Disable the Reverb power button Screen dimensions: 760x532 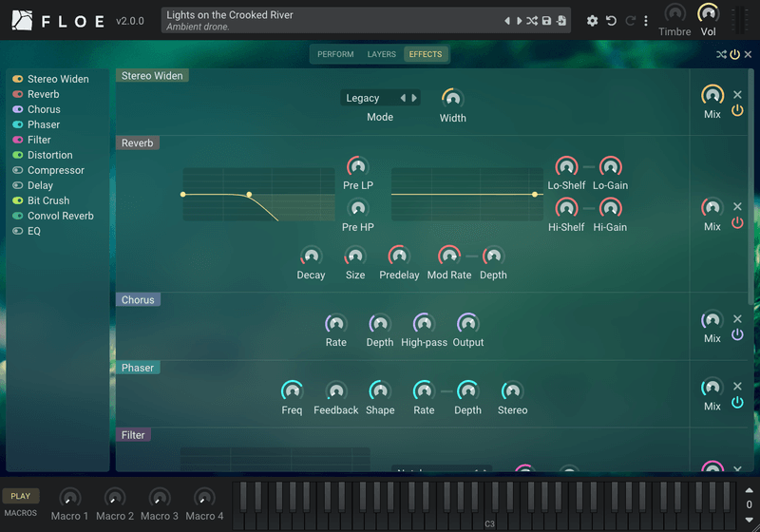[737, 223]
